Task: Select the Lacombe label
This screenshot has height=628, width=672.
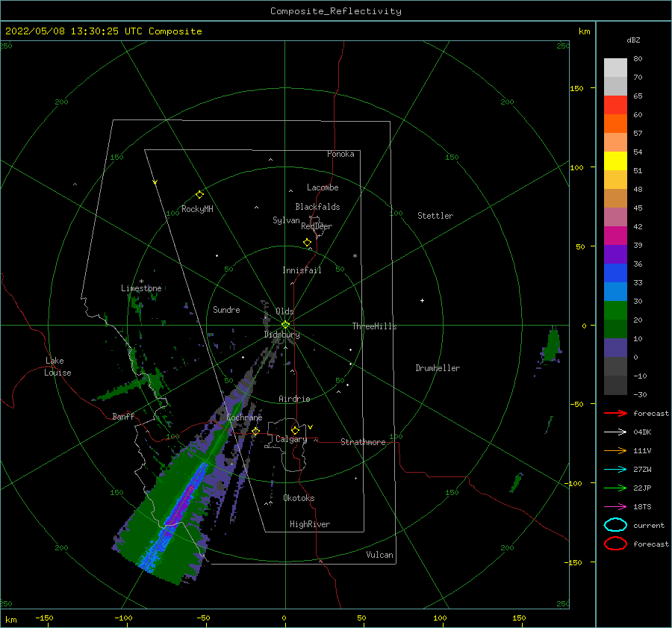Action: coord(323,187)
